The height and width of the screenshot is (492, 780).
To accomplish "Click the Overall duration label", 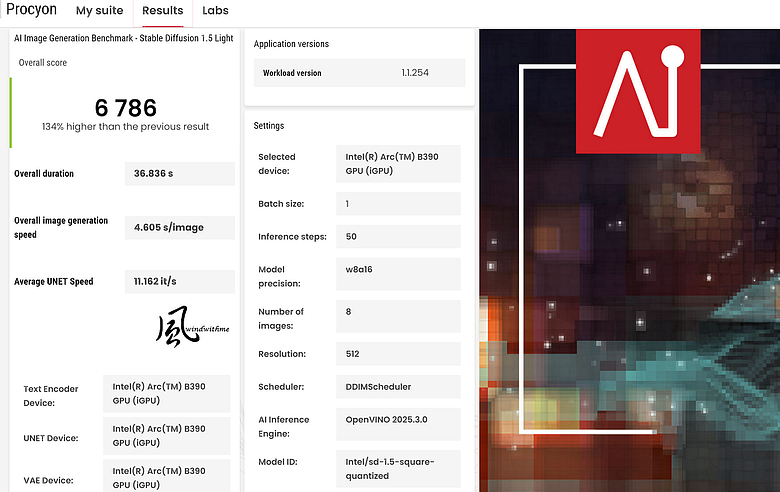I will [x=44, y=174].
